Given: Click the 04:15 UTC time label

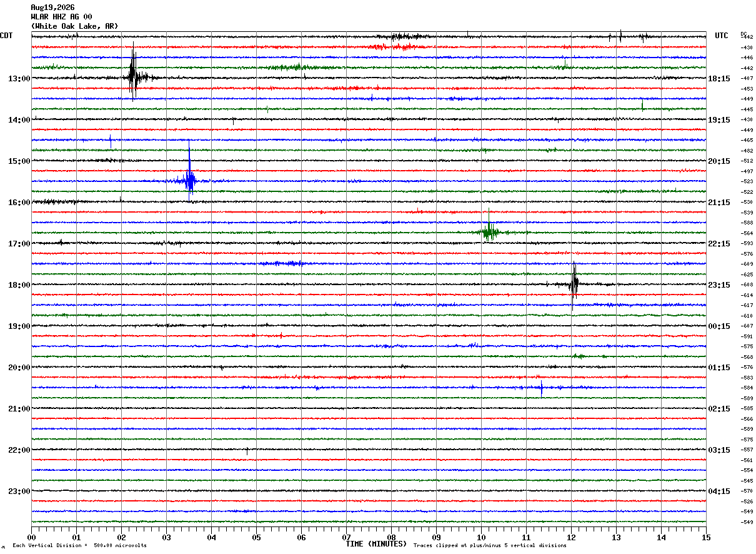Looking at the screenshot, I should click(x=719, y=491).
